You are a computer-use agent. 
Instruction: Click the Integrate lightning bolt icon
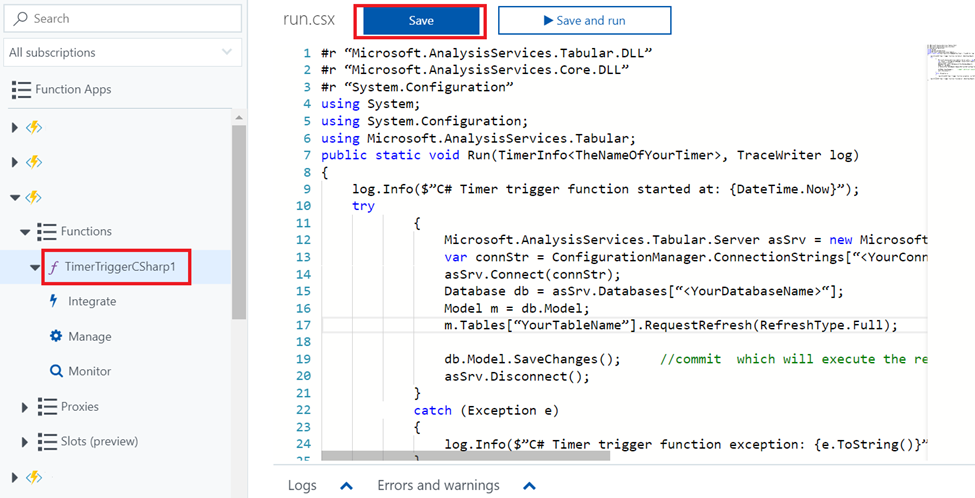click(54, 301)
